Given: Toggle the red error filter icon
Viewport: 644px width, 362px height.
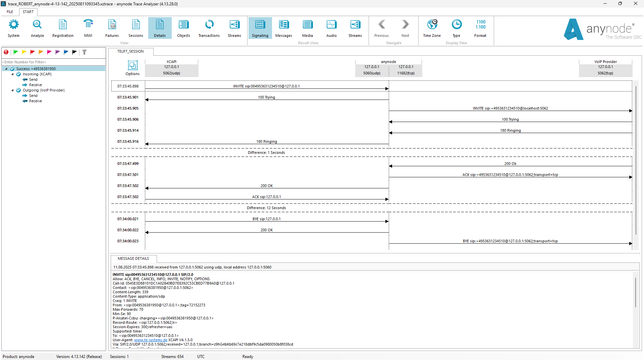Looking at the screenshot, I should [x=6, y=52].
